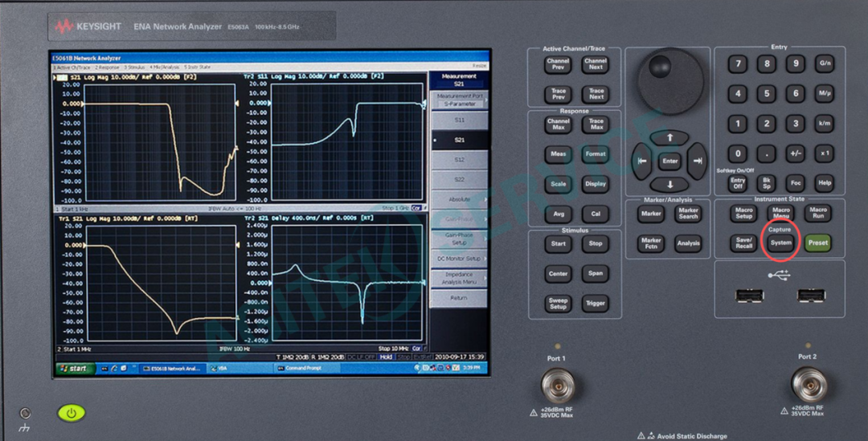The image size is (868, 441).
Task: Select the S22 softkey
Action: pos(460,180)
